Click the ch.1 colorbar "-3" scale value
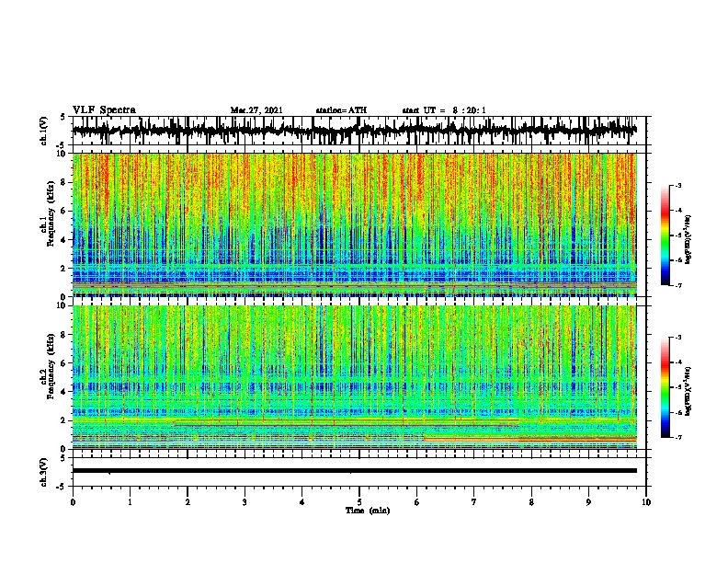The width and height of the screenshot is (728, 563). (678, 186)
